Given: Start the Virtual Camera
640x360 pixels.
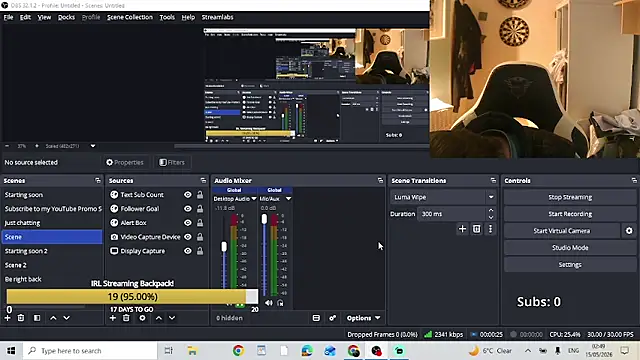Looking at the screenshot, I should pyautogui.click(x=562, y=231).
